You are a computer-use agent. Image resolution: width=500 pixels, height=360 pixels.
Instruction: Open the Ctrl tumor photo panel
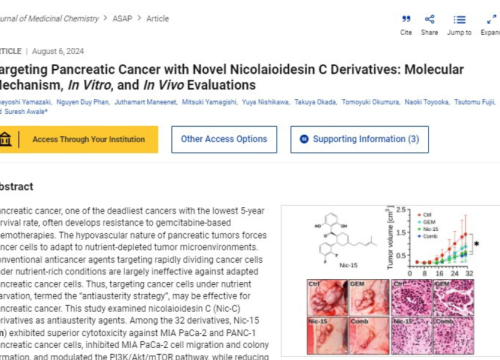(x=327, y=298)
